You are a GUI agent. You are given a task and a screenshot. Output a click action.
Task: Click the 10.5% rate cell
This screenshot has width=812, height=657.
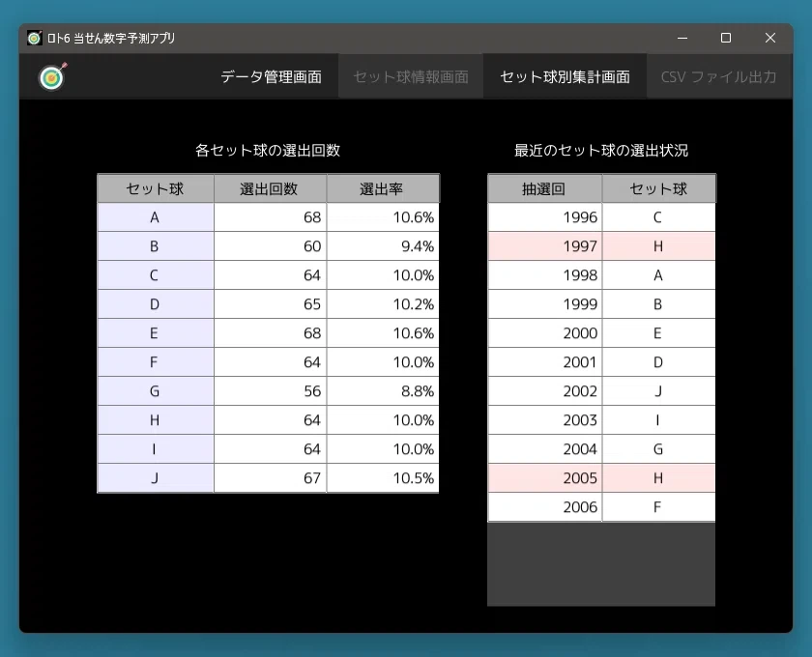tap(383, 478)
